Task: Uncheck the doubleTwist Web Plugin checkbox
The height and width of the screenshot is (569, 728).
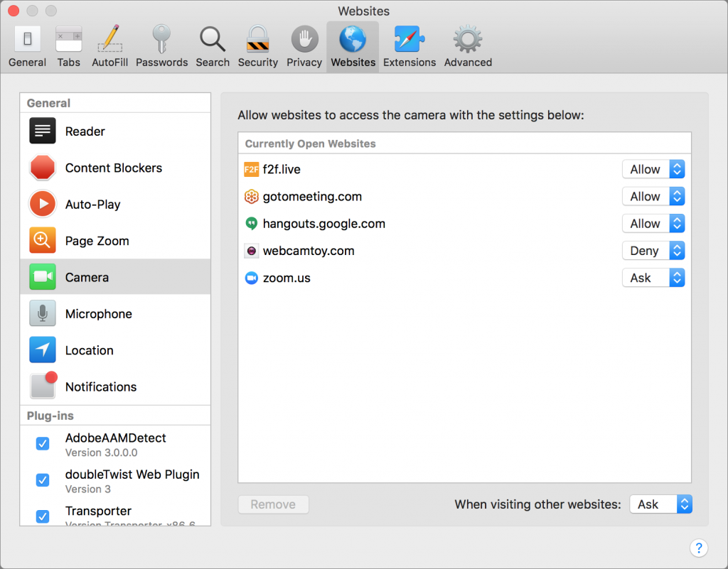Action: [x=43, y=480]
